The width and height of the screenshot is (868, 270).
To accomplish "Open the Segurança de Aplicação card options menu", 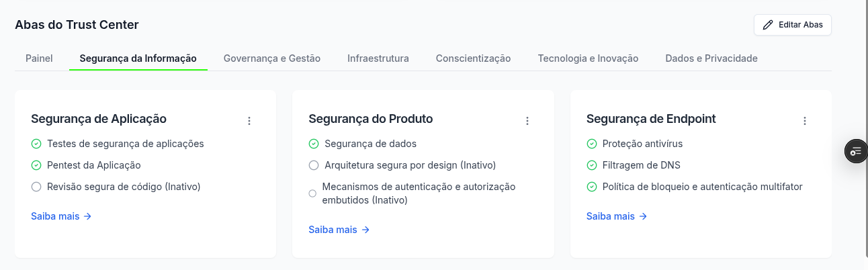I will click(x=249, y=121).
